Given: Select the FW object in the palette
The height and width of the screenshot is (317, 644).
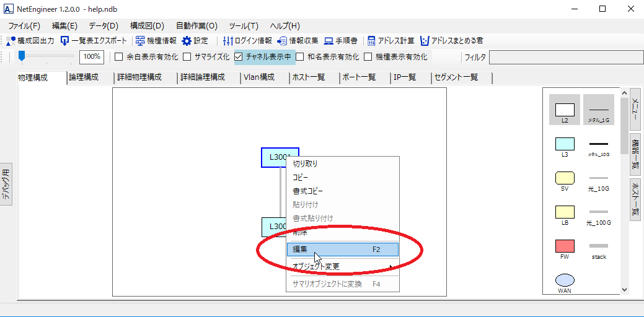Looking at the screenshot, I should (565, 246).
